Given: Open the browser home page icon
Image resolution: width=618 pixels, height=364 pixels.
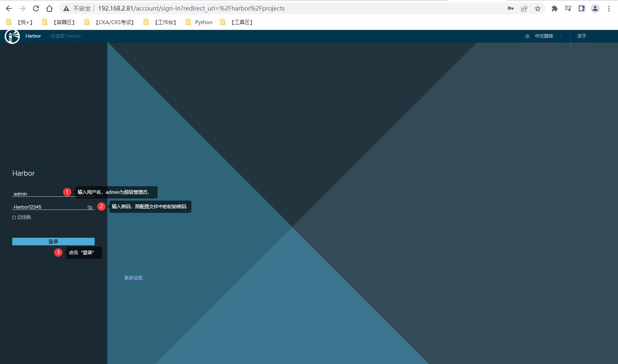Looking at the screenshot, I should tap(49, 8).
